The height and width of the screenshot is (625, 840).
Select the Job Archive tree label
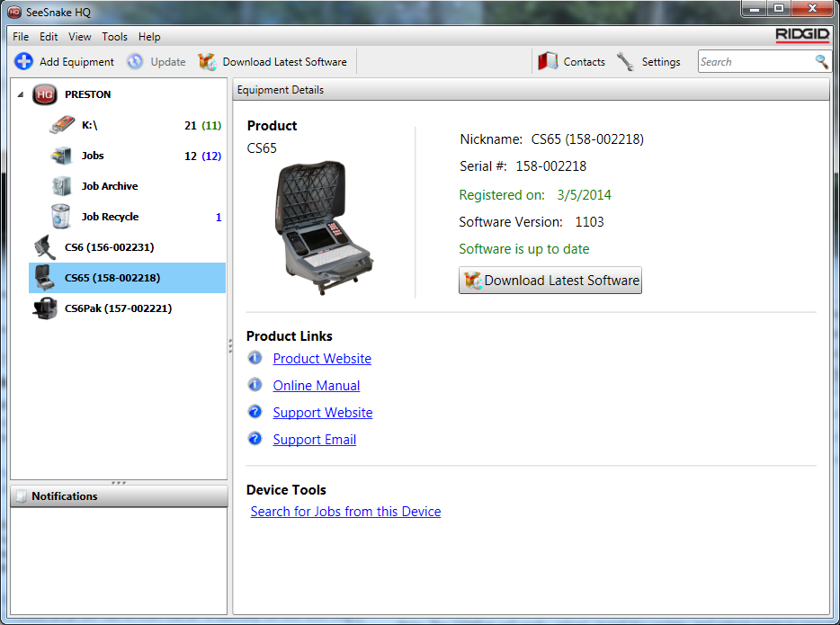pyautogui.click(x=110, y=186)
